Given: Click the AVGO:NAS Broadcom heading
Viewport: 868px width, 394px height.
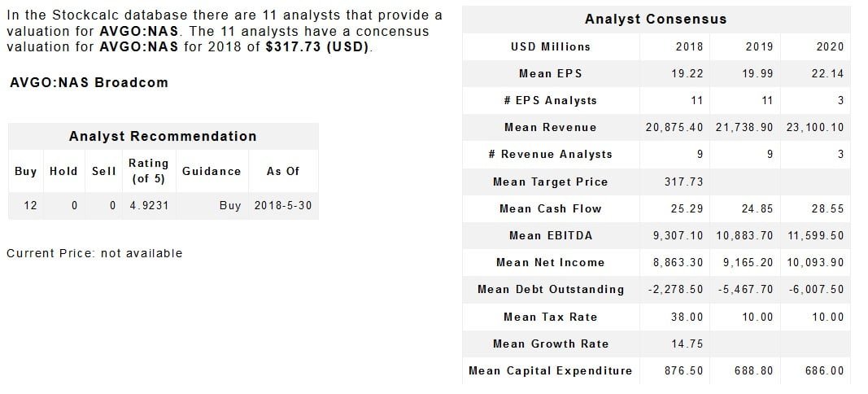Looking at the screenshot, I should coord(89,82).
